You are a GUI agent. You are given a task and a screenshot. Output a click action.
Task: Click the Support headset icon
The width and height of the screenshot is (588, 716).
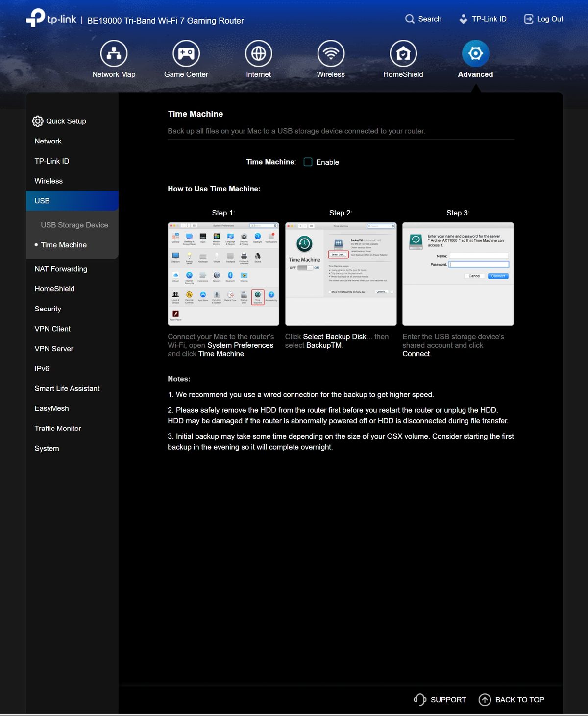coord(420,700)
